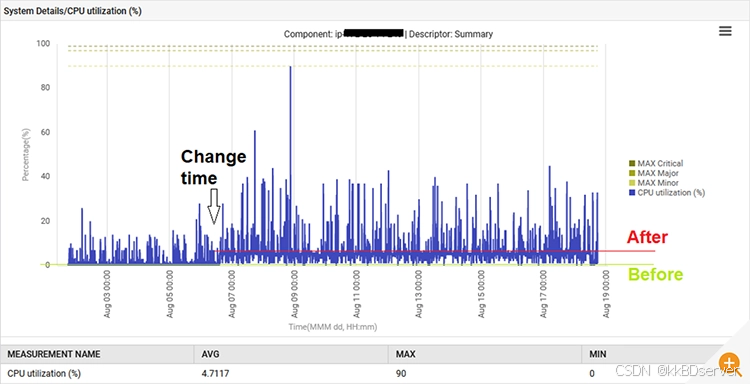Click the System Details/CPU utilization (%) panel title
The width and height of the screenshot is (750, 384).
[x=73, y=11]
